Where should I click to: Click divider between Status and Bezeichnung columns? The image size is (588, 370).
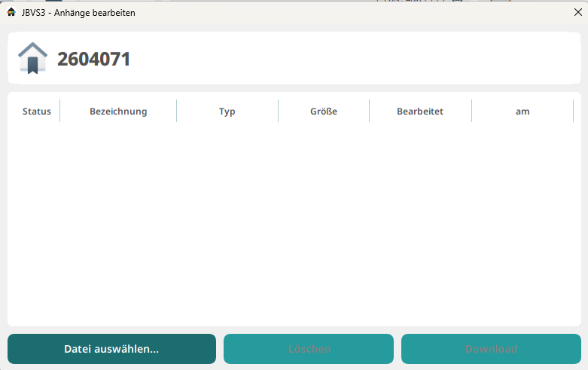tap(60, 111)
